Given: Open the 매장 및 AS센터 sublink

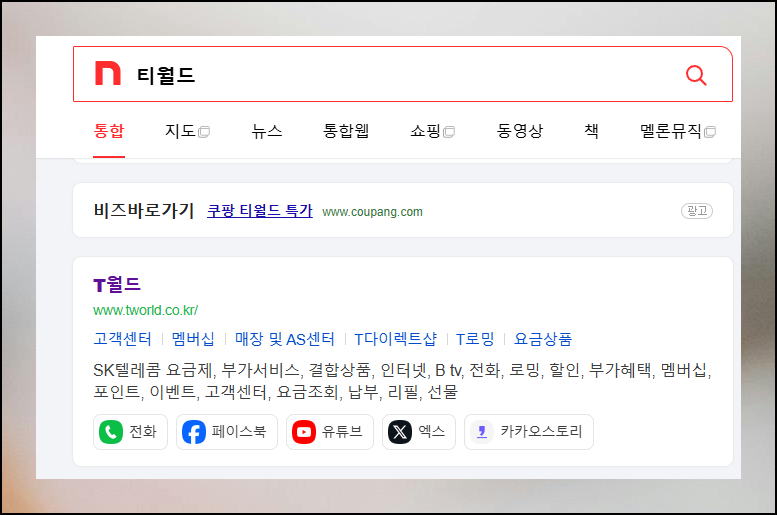Looking at the screenshot, I should click(285, 339).
